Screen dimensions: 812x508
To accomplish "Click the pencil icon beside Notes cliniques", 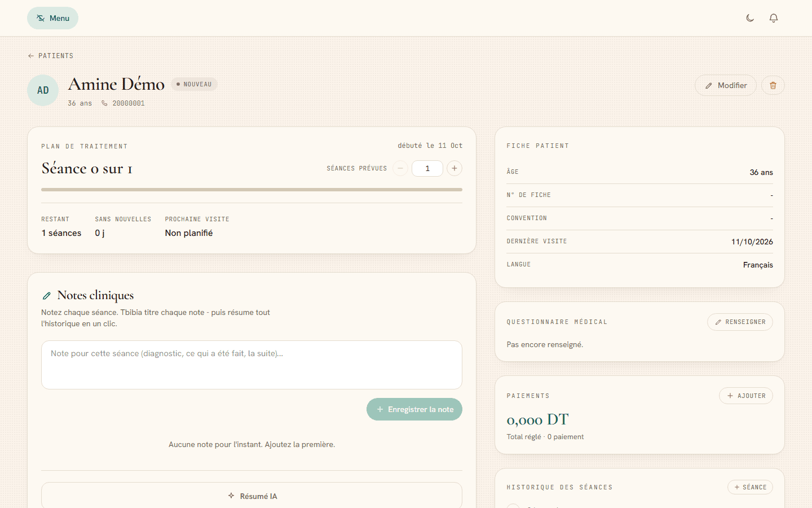I will (47, 296).
